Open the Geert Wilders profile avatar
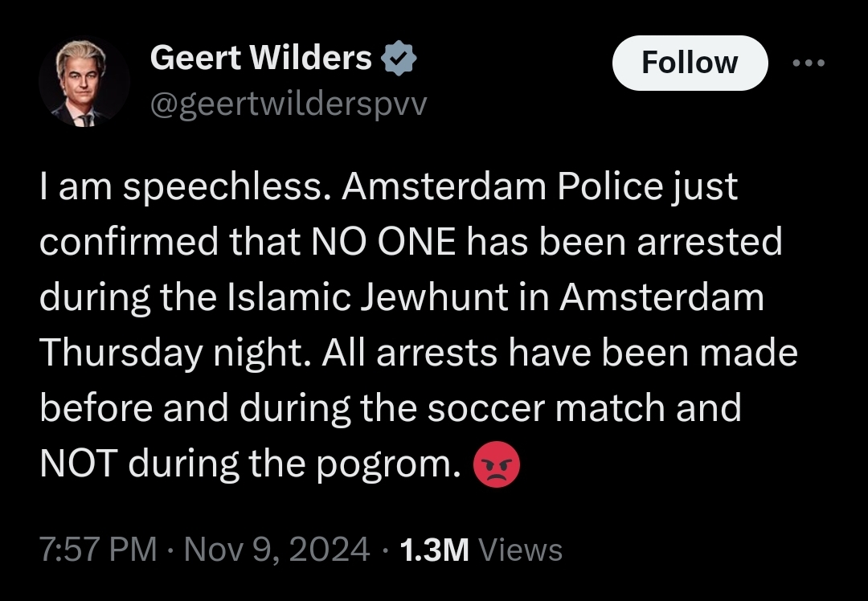Viewport: 868px width, 601px height. pos(84,82)
